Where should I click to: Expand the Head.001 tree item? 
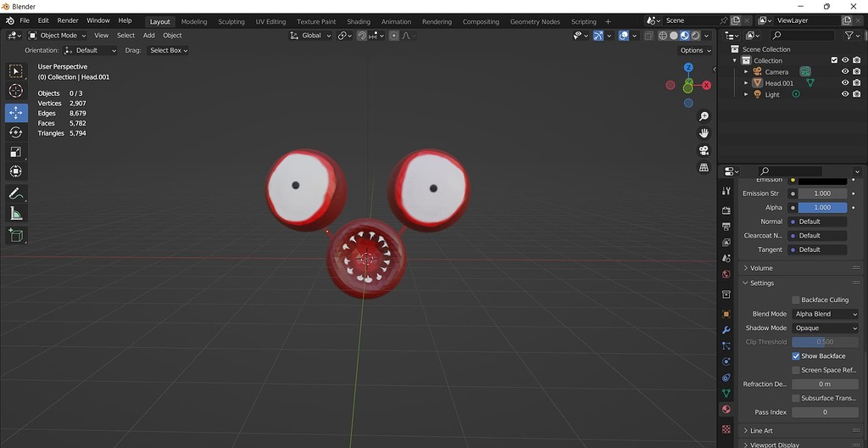pos(746,83)
